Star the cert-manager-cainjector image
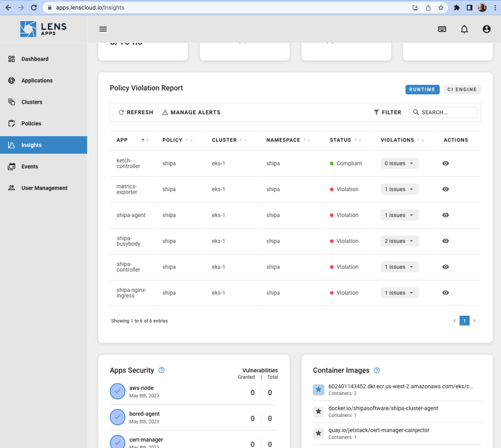Screen dimensions: 501x448 318,433
